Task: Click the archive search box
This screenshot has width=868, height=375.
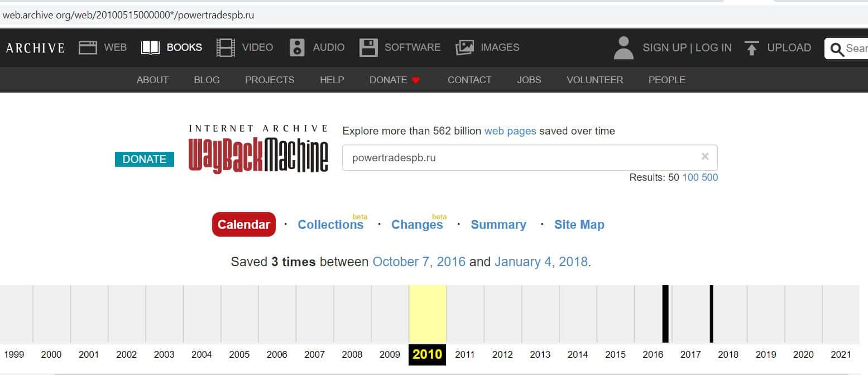Action: 846,49
